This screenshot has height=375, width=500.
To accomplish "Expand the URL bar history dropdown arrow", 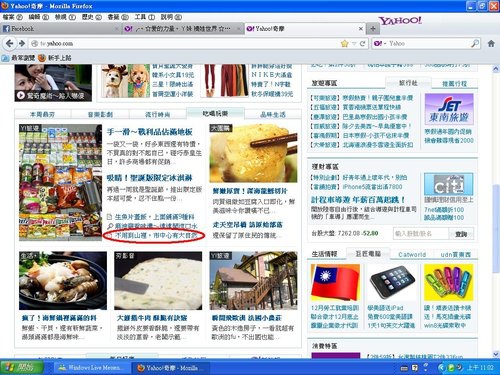I will (x=354, y=43).
